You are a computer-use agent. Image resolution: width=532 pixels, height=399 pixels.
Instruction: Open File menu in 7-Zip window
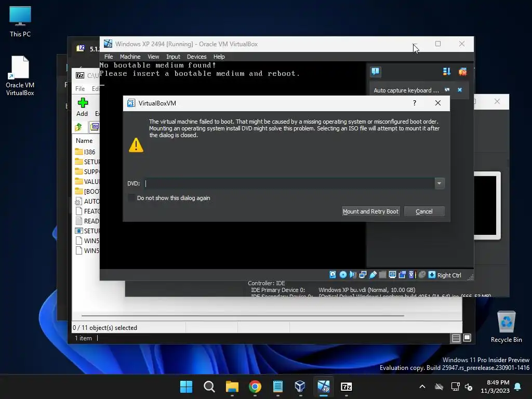click(80, 88)
